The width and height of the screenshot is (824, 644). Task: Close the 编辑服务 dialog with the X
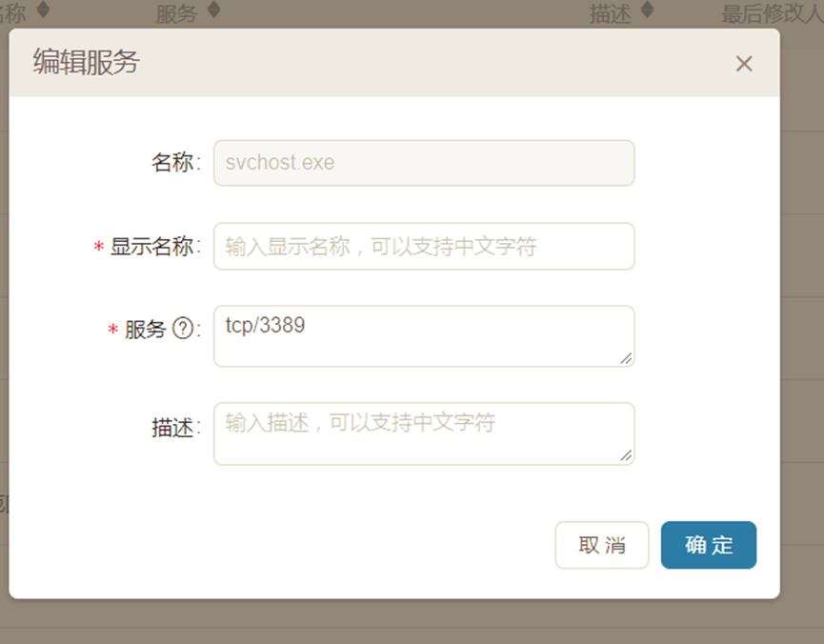click(x=744, y=64)
